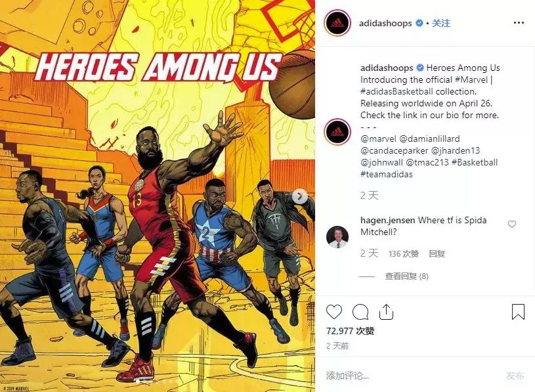This screenshot has height=392, width=535.
Task: Advance to next carousel image arrow
Action: 300,196
